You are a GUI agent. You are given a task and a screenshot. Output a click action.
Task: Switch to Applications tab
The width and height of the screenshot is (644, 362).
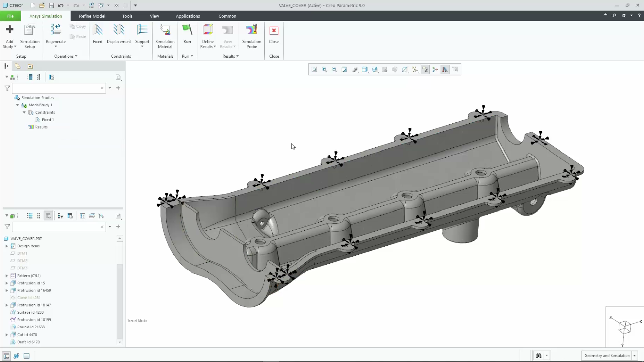click(188, 16)
